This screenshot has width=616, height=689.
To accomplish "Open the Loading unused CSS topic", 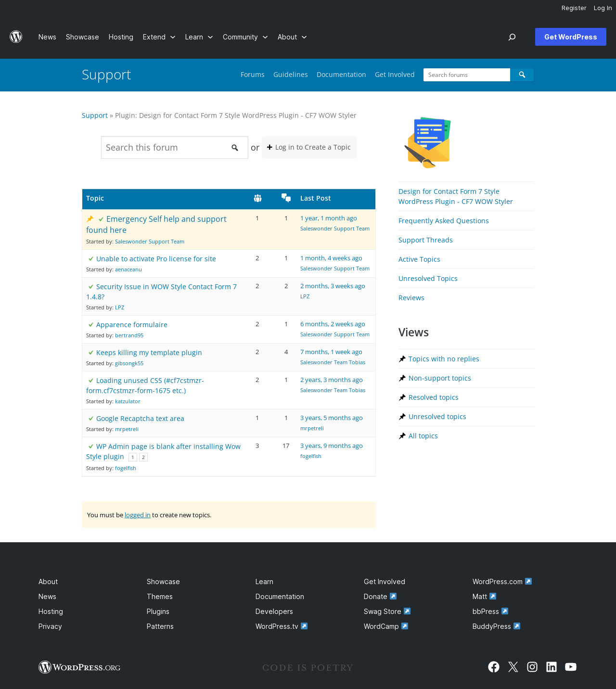I will coord(145,385).
